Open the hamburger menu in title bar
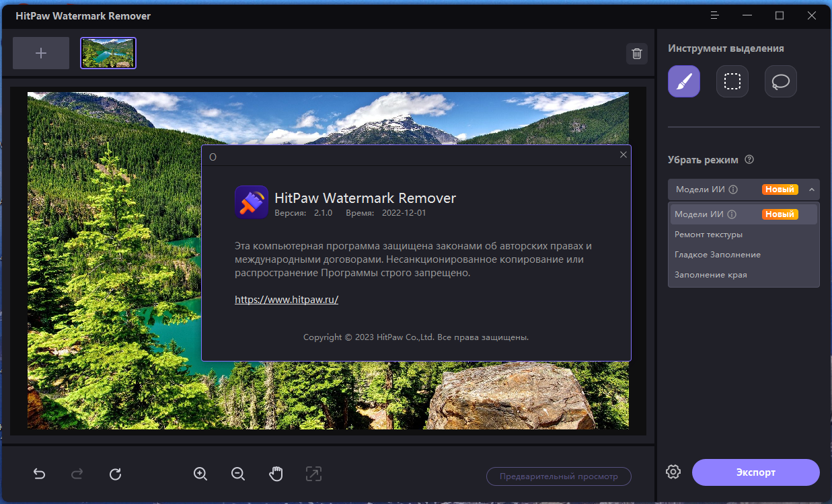The image size is (832, 504). tap(714, 15)
